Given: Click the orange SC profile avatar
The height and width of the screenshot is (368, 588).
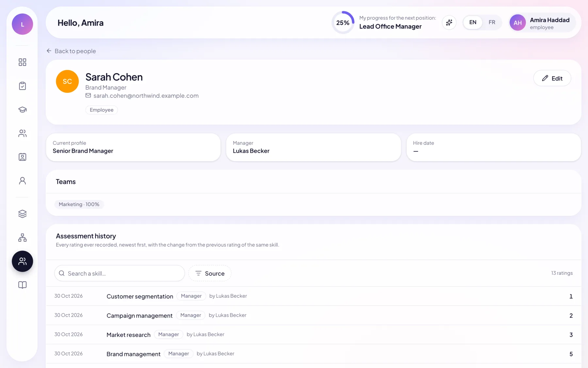Looking at the screenshot, I should [67, 81].
